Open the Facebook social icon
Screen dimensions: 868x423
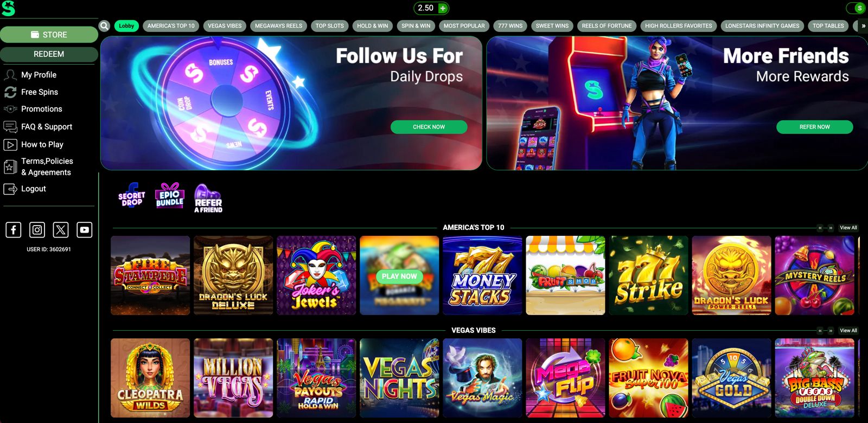point(14,230)
